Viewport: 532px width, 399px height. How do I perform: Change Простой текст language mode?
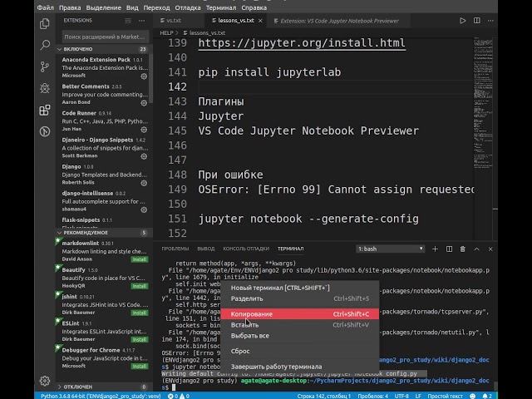(x=446, y=396)
